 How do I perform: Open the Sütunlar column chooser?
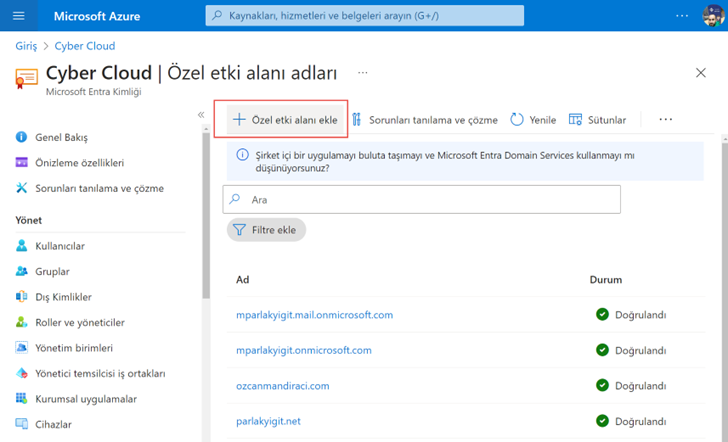[597, 120]
